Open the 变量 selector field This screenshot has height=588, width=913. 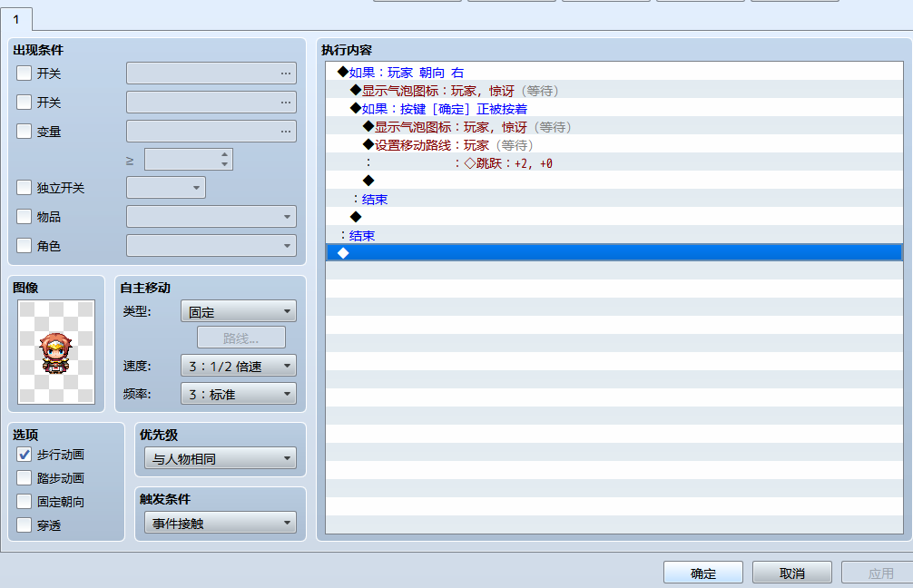coord(211,132)
